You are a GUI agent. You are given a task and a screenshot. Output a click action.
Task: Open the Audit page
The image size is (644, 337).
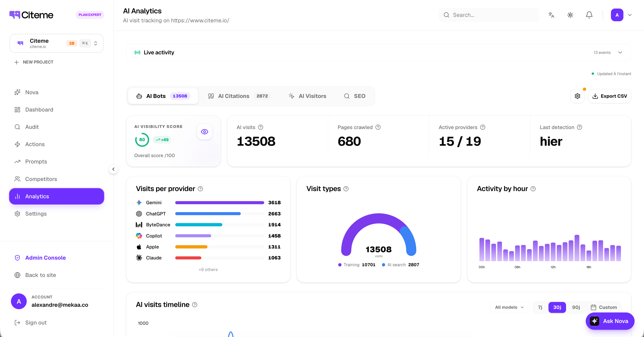coord(57,127)
